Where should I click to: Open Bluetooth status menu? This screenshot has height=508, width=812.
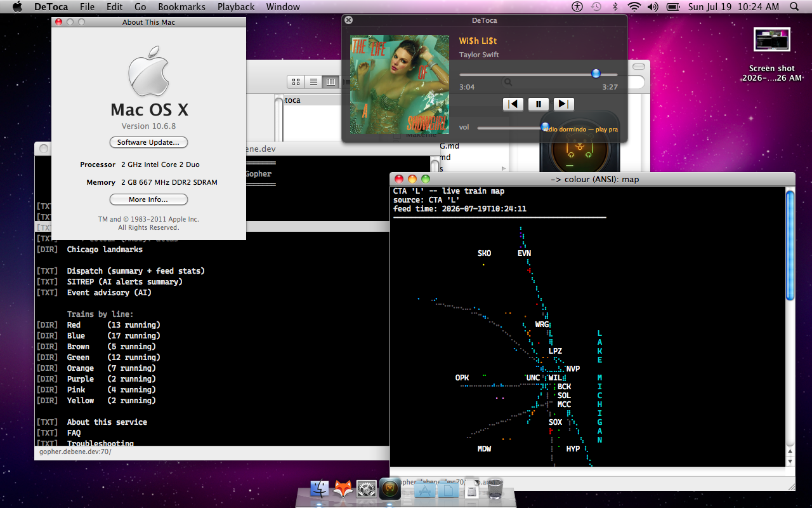click(615, 7)
